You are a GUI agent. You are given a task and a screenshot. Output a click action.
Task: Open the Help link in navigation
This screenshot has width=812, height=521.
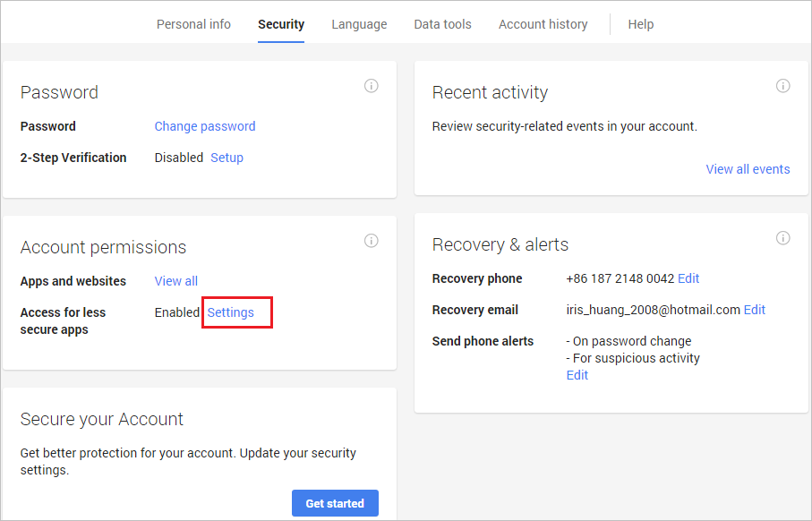(641, 24)
